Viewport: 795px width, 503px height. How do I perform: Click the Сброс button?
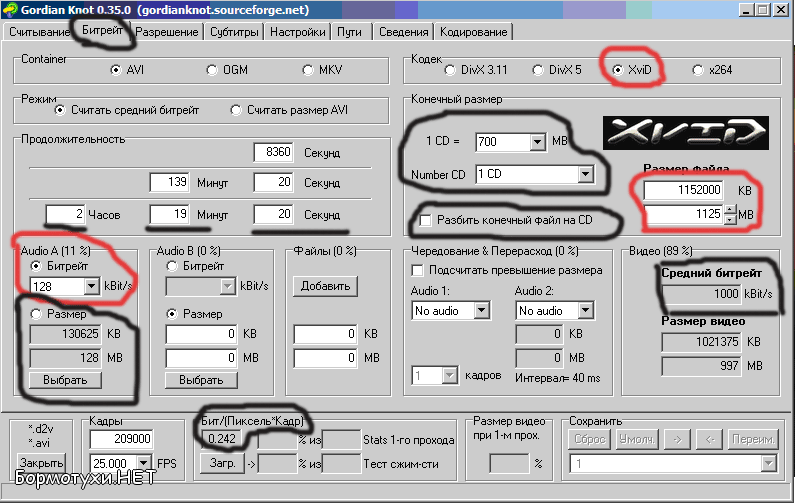pyautogui.click(x=590, y=439)
